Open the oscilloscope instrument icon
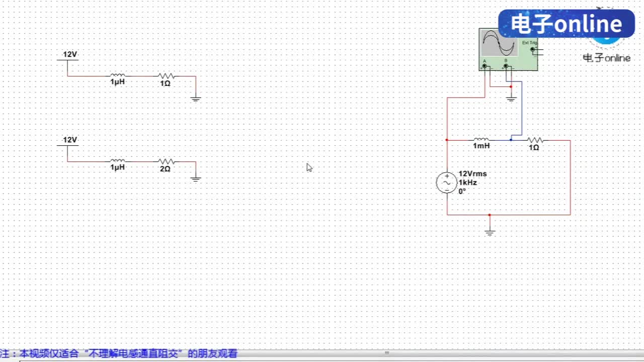This screenshot has height=362, width=644. 508,49
